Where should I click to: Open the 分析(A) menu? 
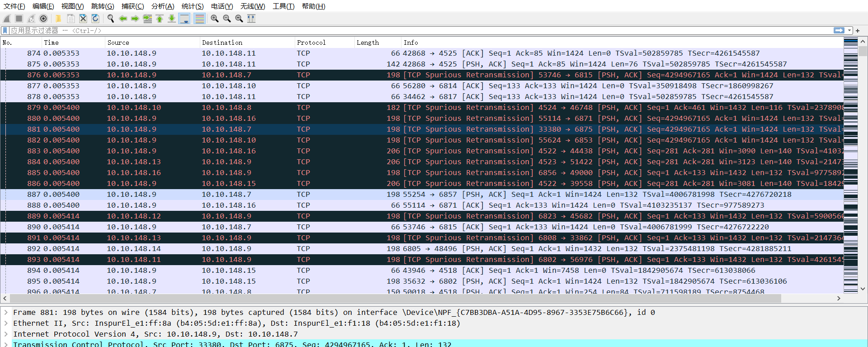[162, 6]
